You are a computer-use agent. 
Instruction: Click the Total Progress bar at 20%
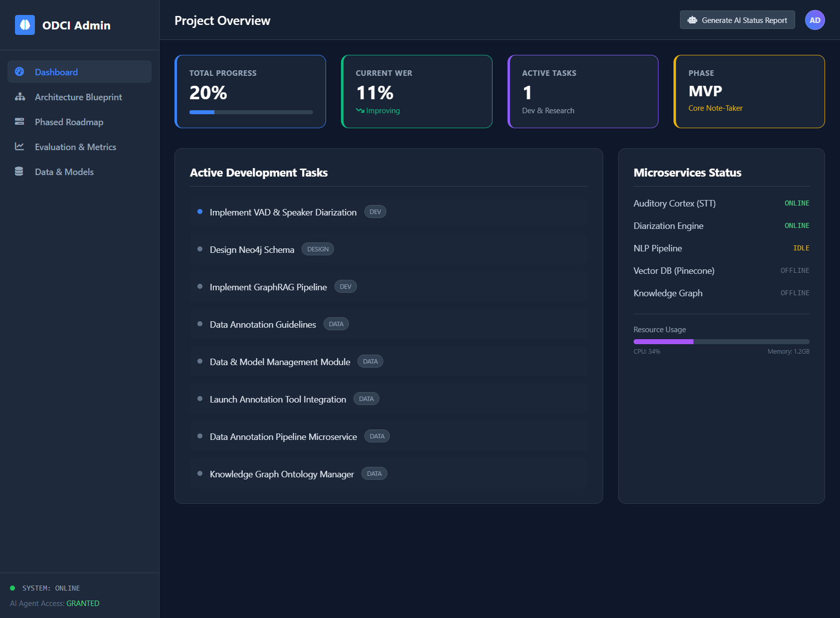pos(251,112)
